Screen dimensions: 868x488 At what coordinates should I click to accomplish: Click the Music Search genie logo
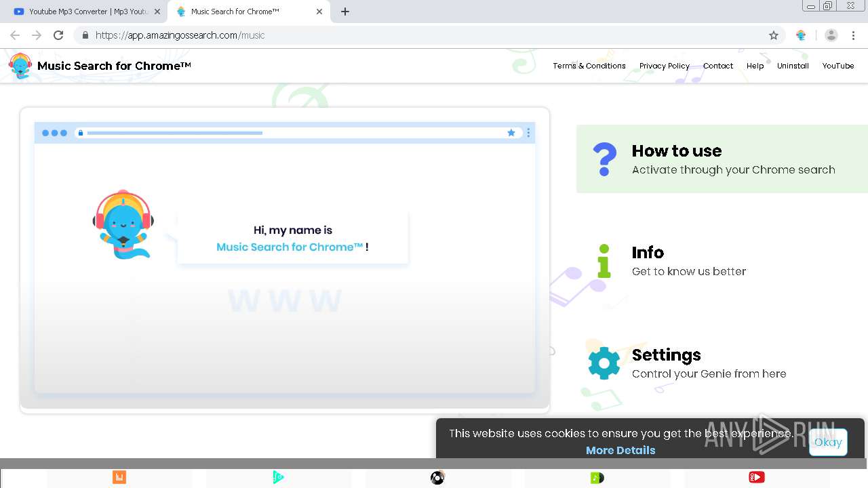point(20,66)
